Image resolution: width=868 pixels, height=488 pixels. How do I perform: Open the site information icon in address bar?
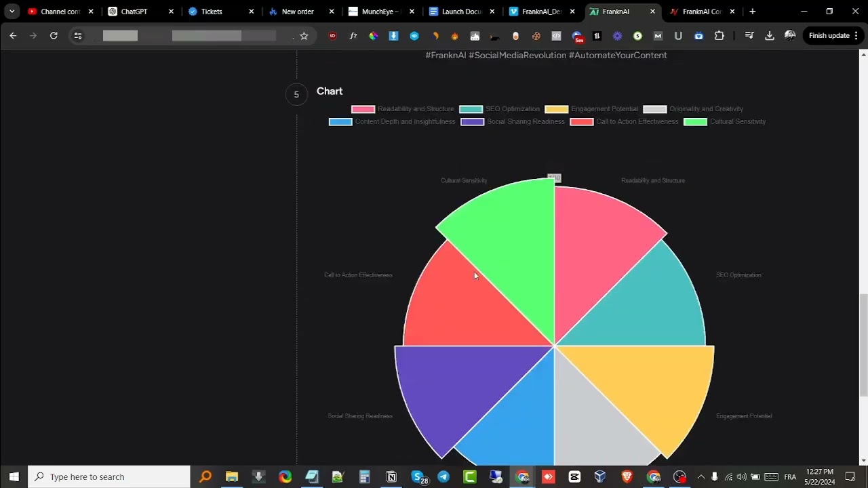pos(77,36)
